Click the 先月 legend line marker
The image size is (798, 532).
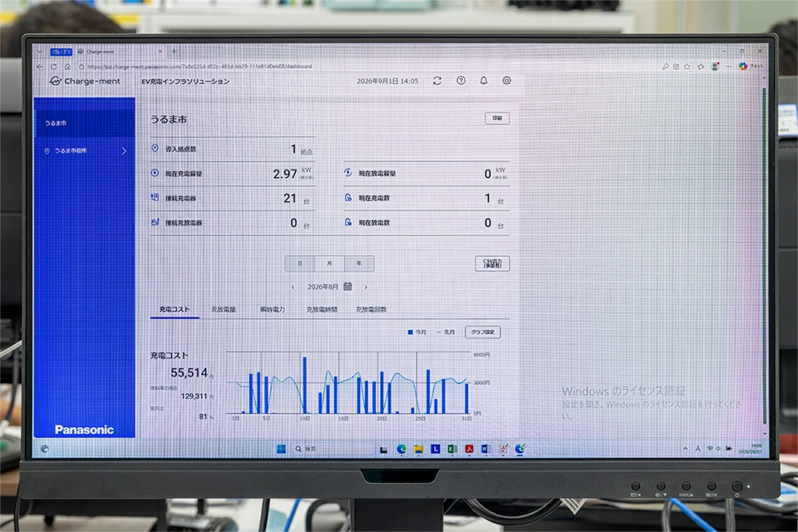tap(439, 332)
